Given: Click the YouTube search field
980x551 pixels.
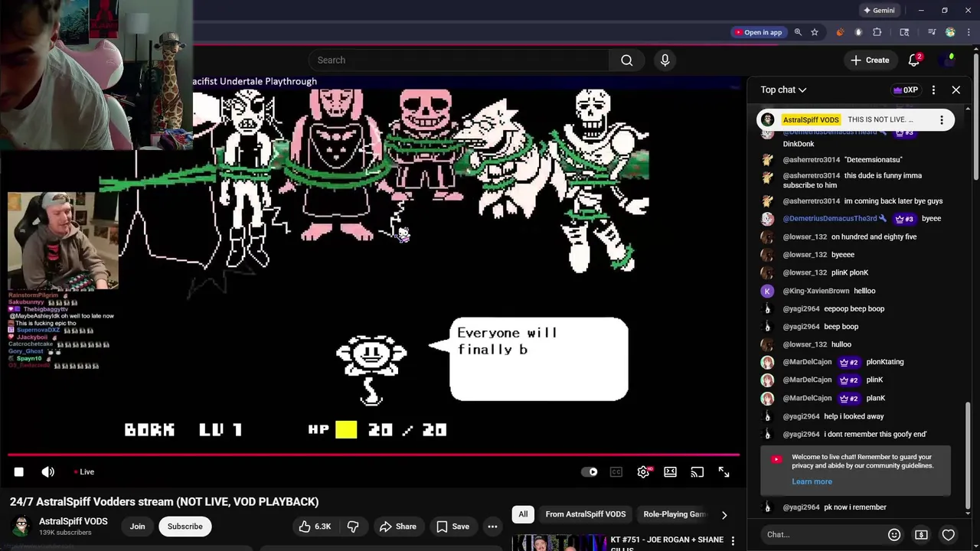Looking at the screenshot, I should tap(459, 60).
